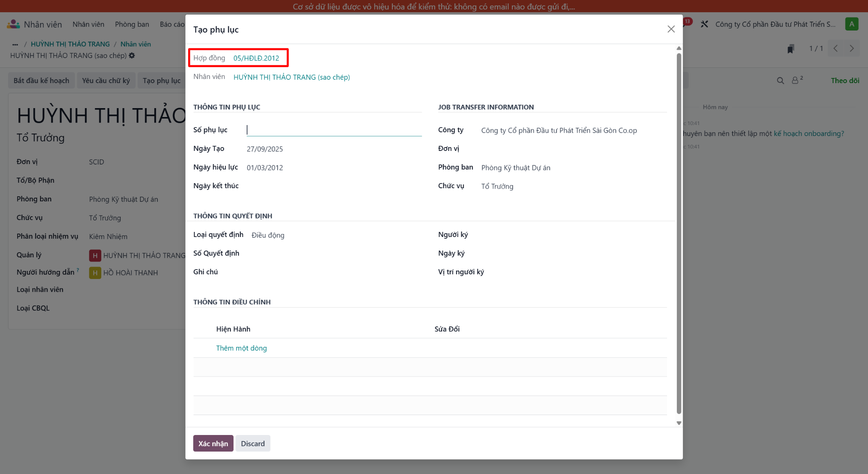Image resolution: width=868 pixels, height=474 pixels.
Task: Close the Tạo phụ lục dialog
Action: click(671, 29)
